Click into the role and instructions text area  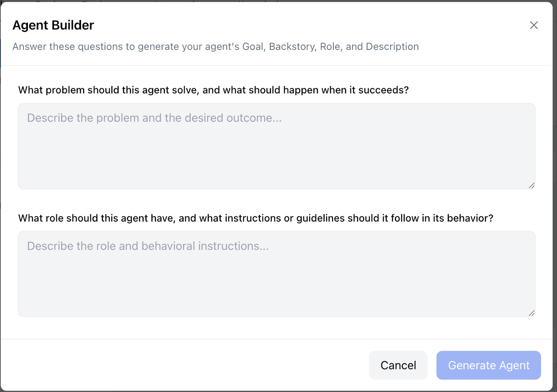[x=276, y=273]
